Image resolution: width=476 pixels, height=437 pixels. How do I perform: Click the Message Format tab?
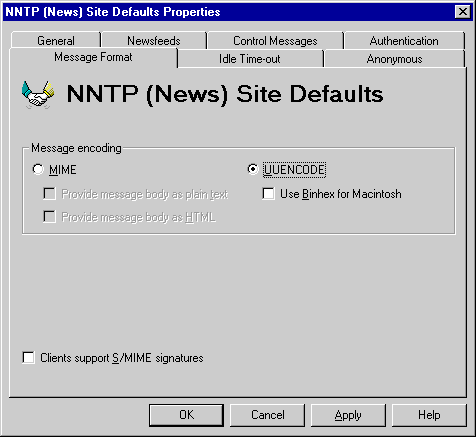coord(93,57)
